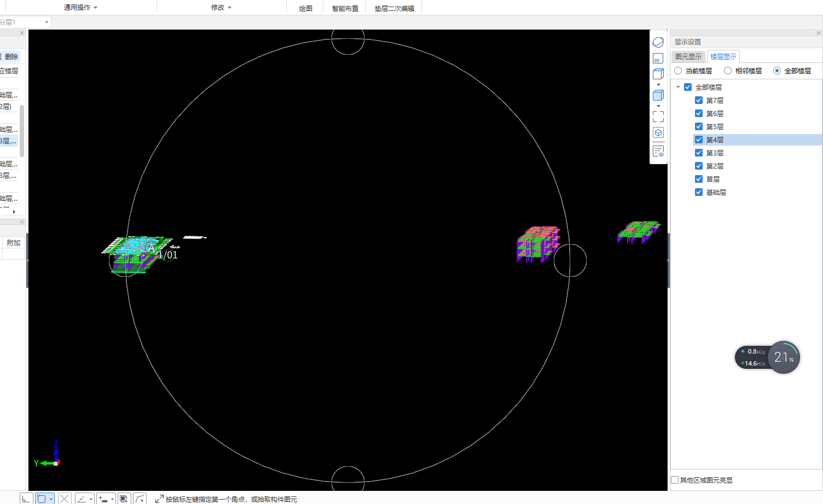Toggle the 第2层 checkbox

699,166
